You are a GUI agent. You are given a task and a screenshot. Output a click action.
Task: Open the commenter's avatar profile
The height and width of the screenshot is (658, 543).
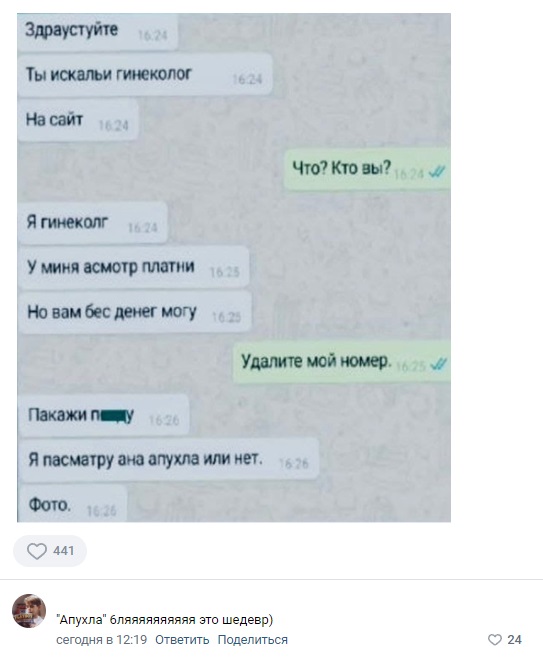29,611
